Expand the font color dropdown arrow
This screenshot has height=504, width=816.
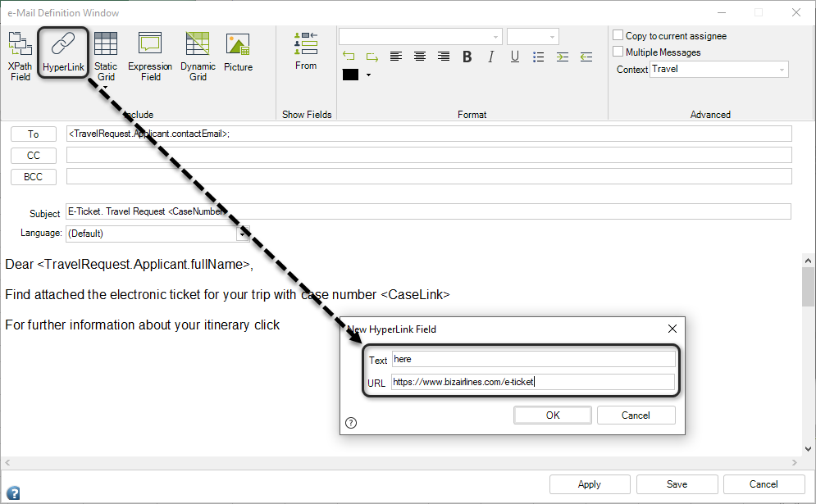click(368, 75)
